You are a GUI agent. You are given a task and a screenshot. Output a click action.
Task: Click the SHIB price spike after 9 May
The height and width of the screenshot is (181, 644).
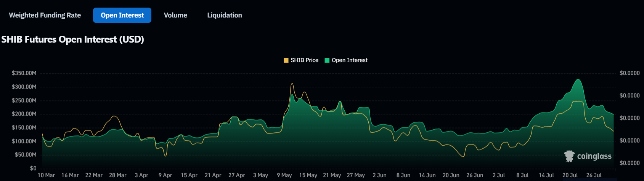tap(292, 84)
